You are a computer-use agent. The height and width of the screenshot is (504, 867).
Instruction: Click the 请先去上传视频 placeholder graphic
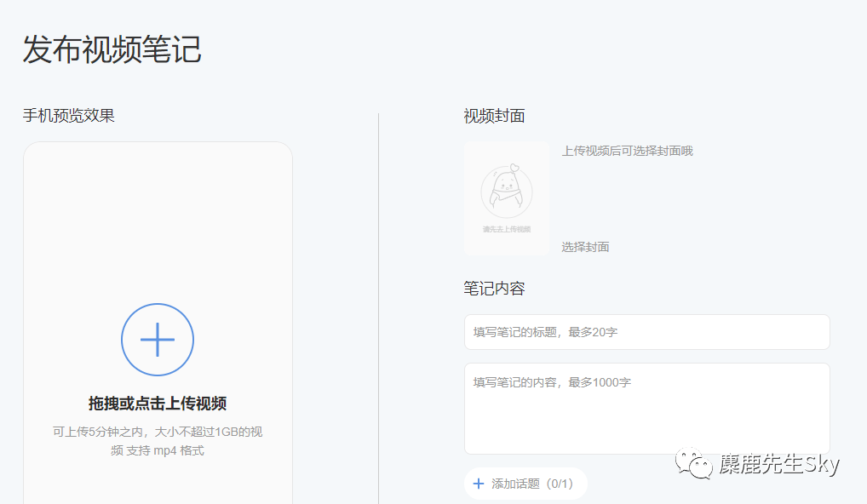(506, 227)
